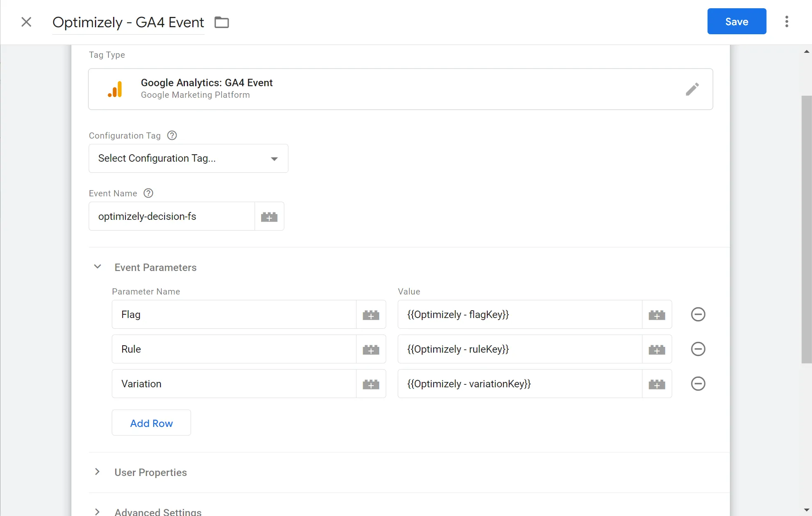Image resolution: width=812 pixels, height=516 pixels.
Task: Open Configuration Tag help icon
Action: 172,135
